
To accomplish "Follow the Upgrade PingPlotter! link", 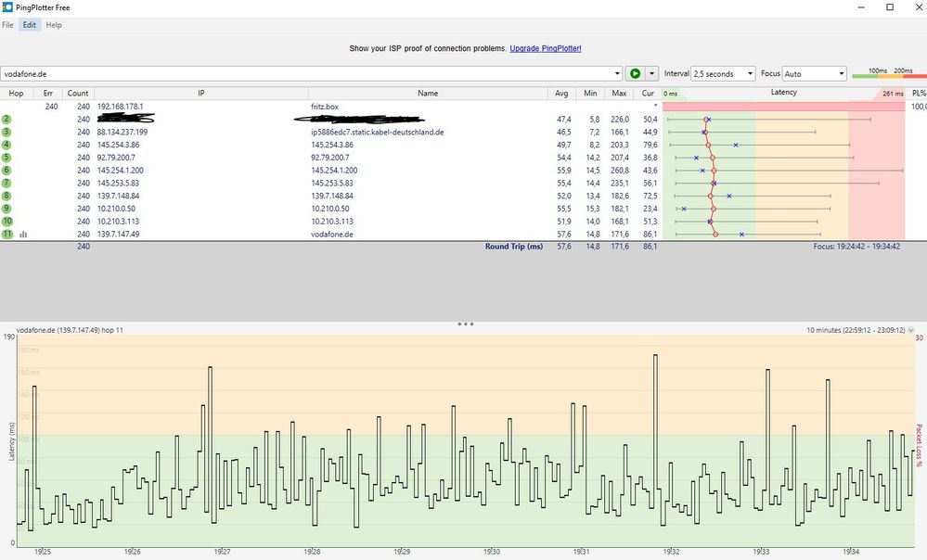I will click(545, 48).
